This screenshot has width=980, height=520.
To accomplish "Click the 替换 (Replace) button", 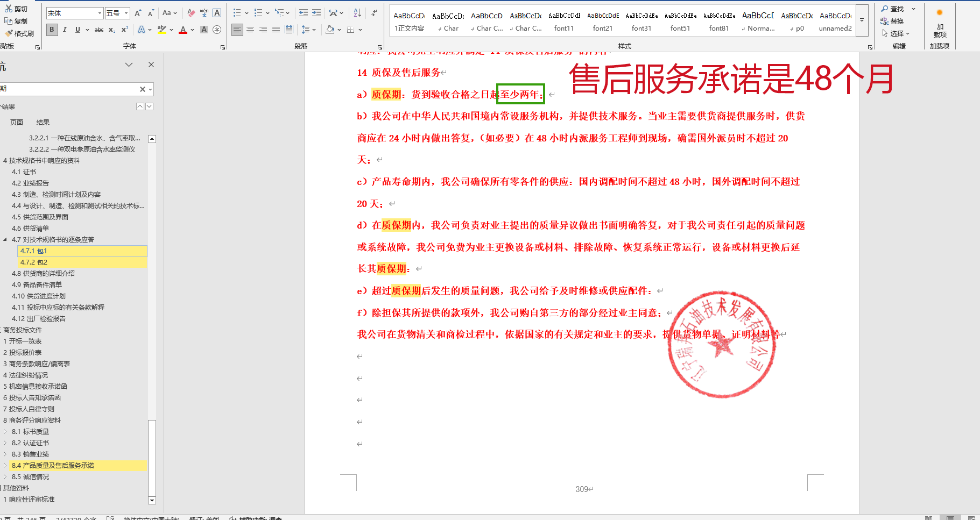I will click(892, 21).
